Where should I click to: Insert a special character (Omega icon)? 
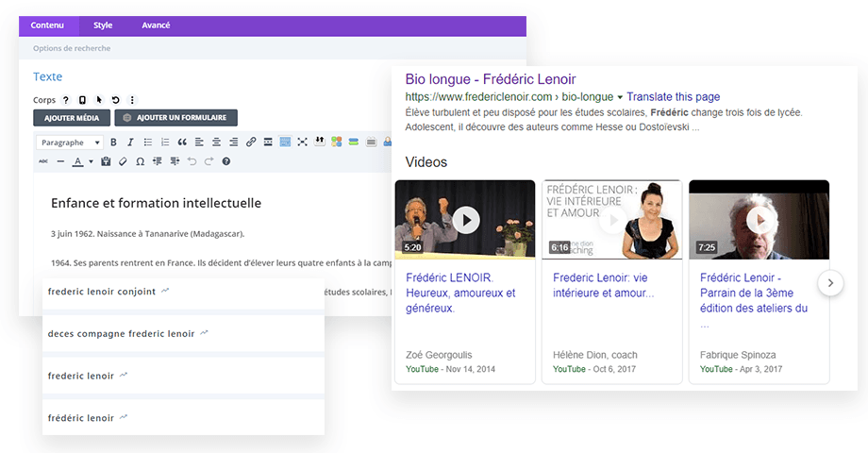click(x=140, y=161)
